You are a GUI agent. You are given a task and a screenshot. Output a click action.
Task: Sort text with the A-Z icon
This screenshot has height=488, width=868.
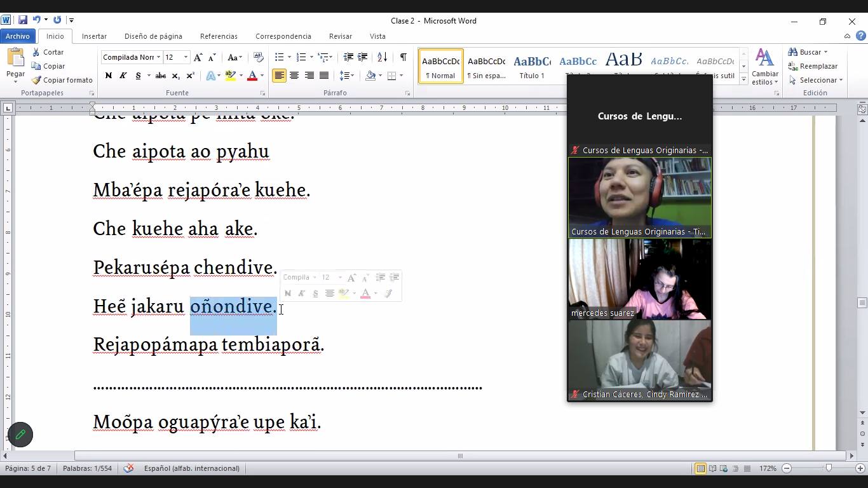(x=382, y=57)
